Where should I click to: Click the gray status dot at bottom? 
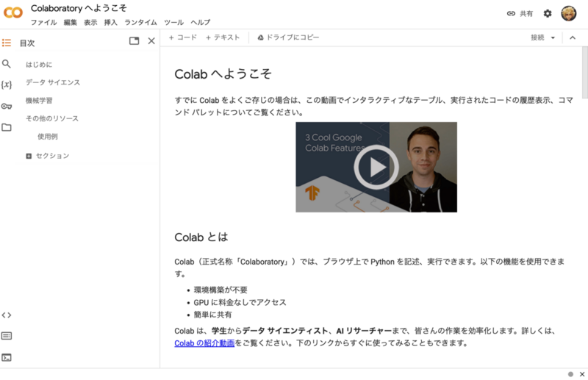[570, 374]
